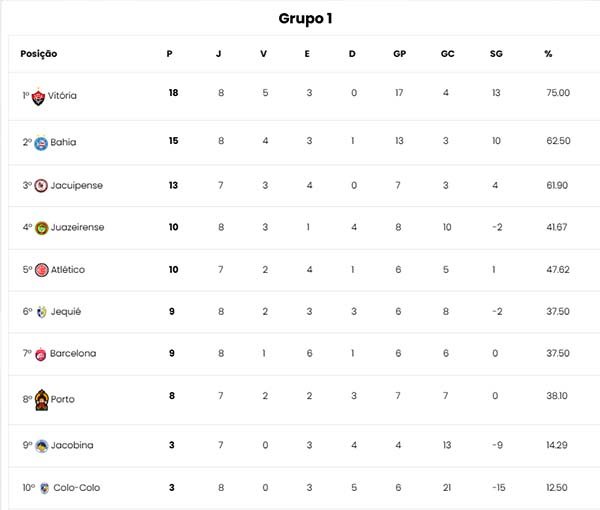Viewport: 600px width, 510px height.
Task: Open the Vitória team name link
Action: (x=62, y=95)
